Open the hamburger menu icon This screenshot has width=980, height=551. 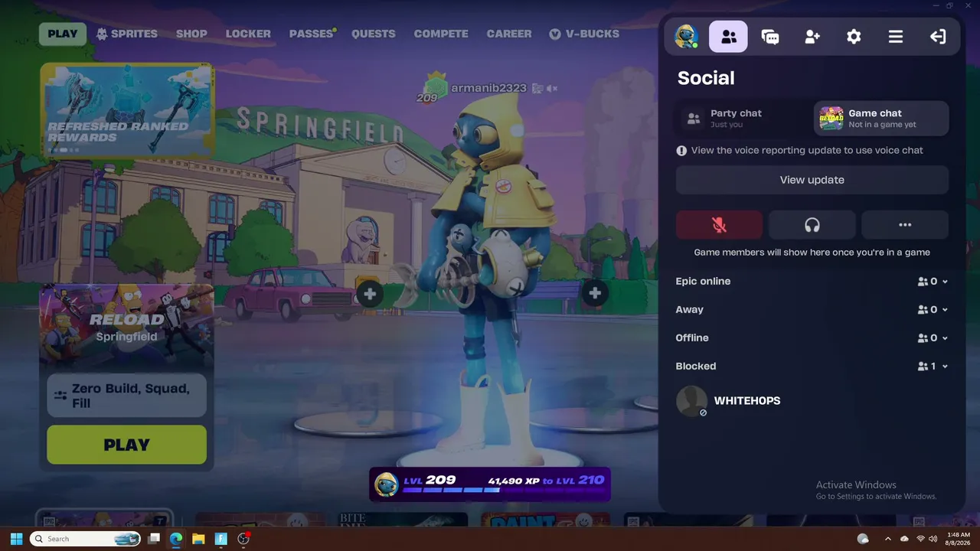(x=896, y=37)
